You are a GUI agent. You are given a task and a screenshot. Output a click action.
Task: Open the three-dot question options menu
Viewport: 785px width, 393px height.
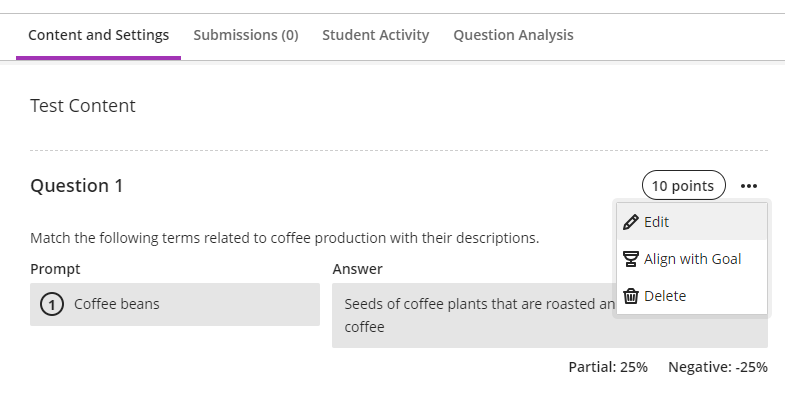click(749, 186)
